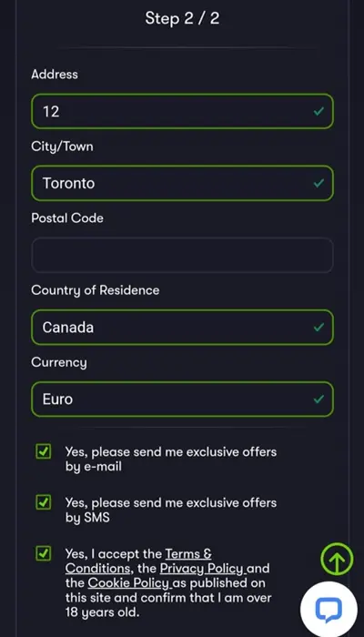Click the e-mail exclusive offers label text
The width and height of the screenshot is (364, 637).
[171, 459]
